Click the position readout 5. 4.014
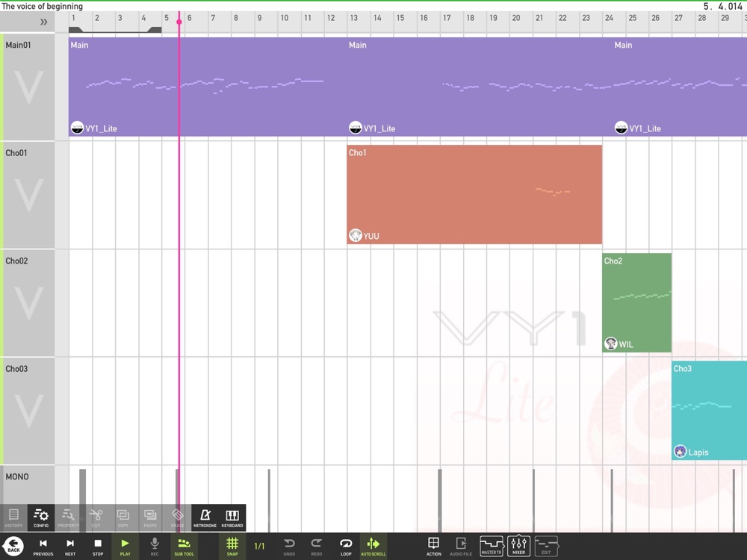This screenshot has height=560, width=747. coord(722,6)
